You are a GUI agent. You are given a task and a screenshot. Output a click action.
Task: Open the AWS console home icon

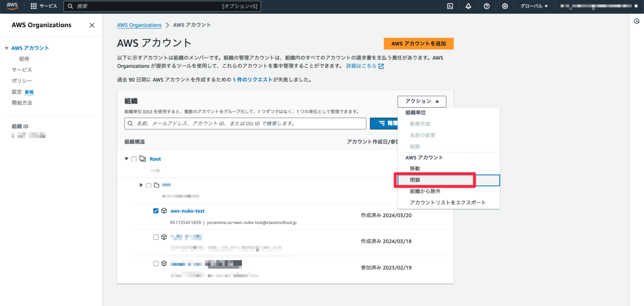tap(11, 6)
